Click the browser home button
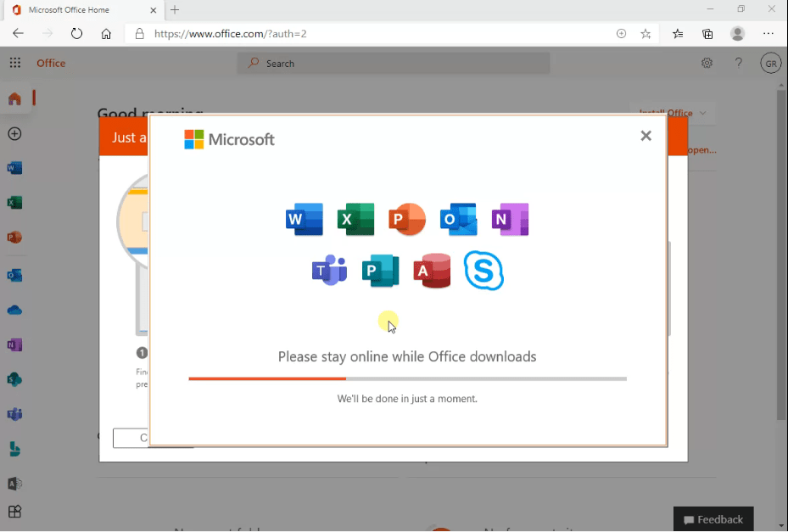 (106, 34)
